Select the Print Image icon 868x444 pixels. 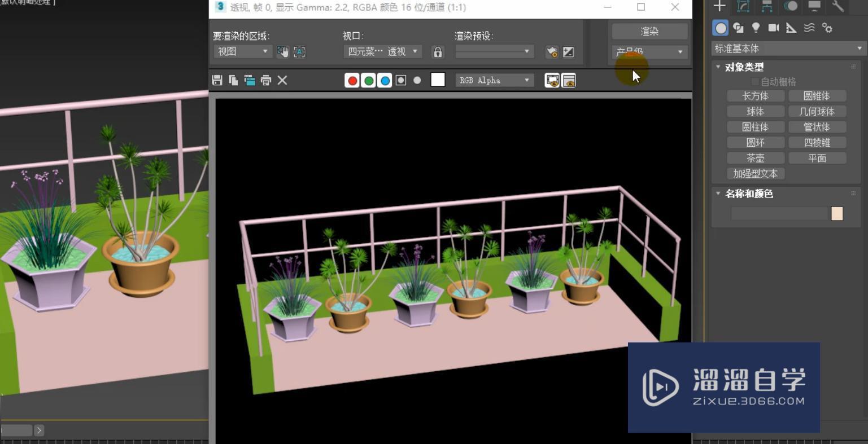(x=265, y=80)
